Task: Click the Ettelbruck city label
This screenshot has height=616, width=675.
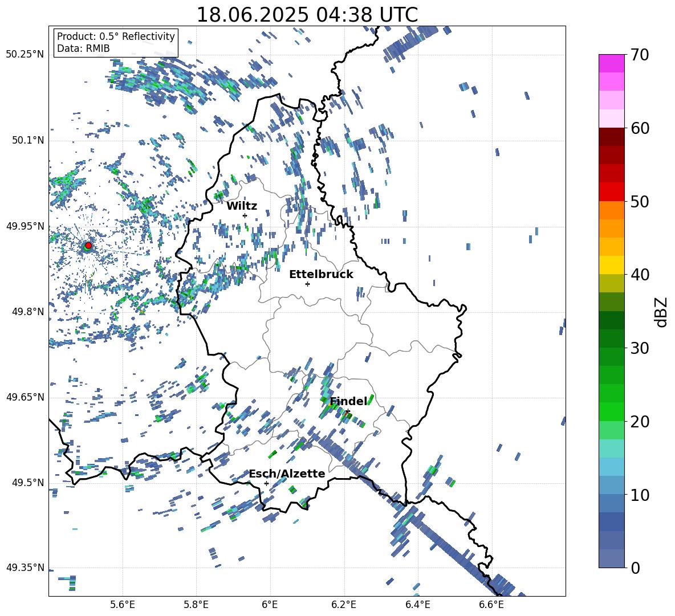Action: (x=321, y=275)
